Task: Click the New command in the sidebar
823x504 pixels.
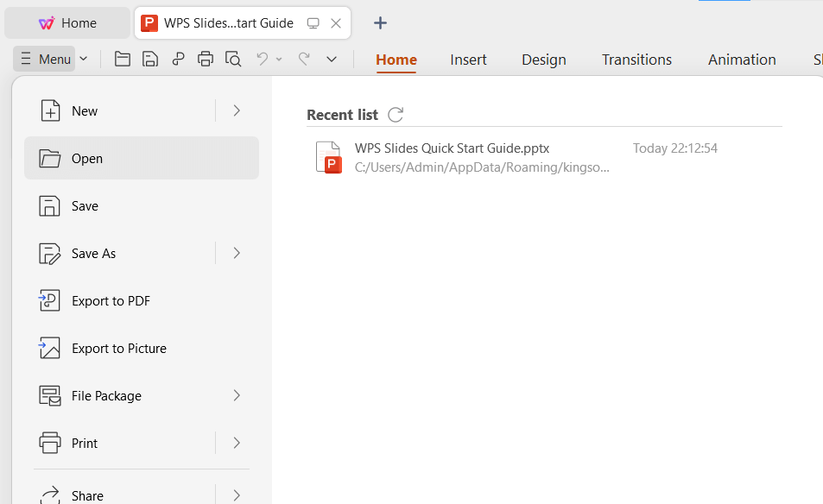Action: click(x=84, y=110)
